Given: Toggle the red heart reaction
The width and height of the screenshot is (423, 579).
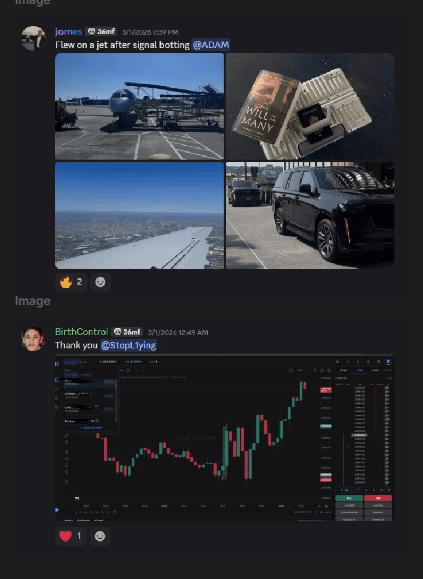Looking at the screenshot, I should coord(71,536).
